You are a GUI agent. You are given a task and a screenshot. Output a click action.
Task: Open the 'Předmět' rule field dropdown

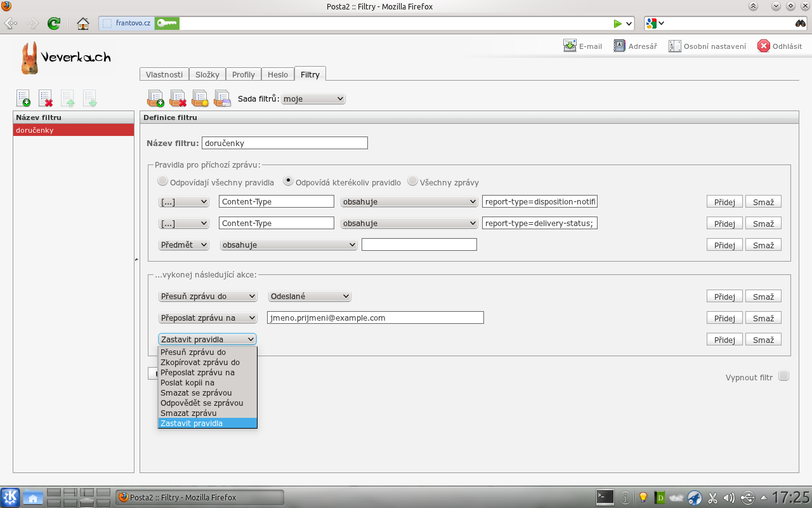click(183, 245)
